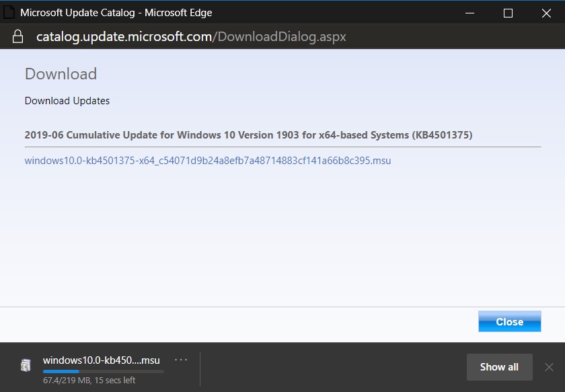Click the Microsoft Update Catalog title bar text
Screen dimensions: 565x392
[x=116, y=12]
